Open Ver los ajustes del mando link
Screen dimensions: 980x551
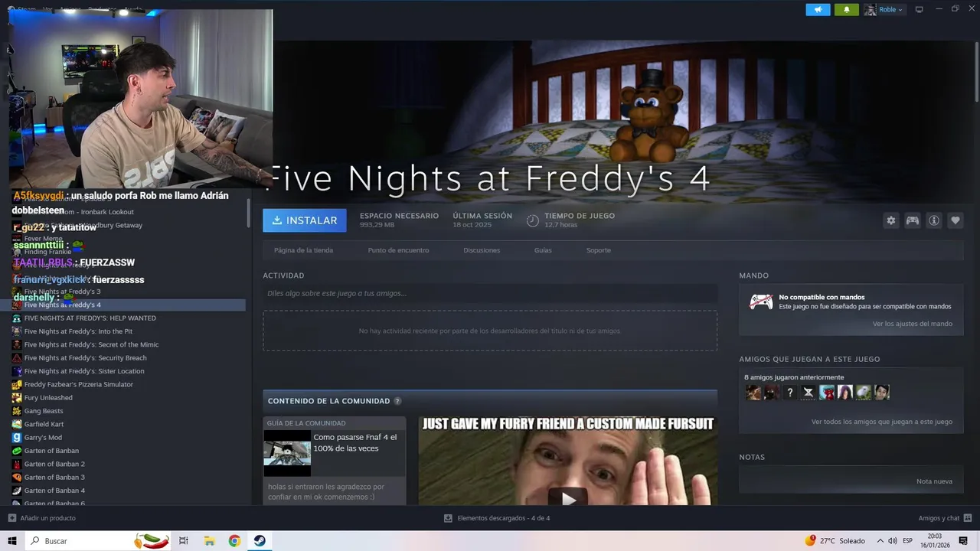click(x=913, y=324)
